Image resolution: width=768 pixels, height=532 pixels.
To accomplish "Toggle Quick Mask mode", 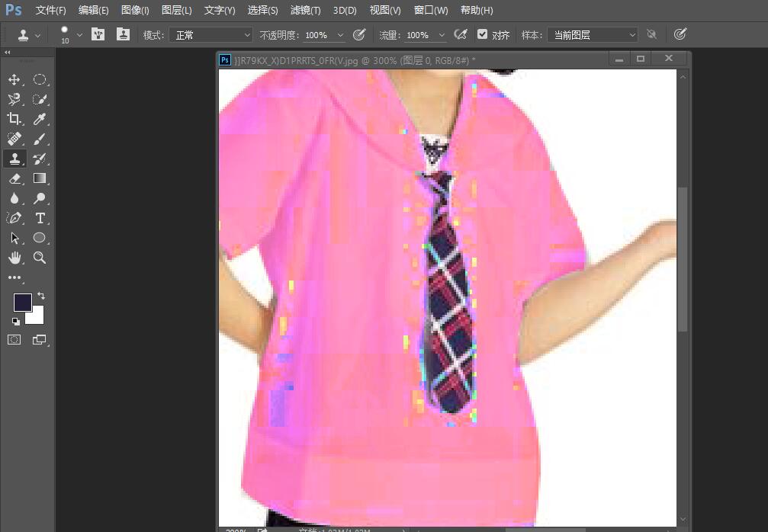I will click(14, 340).
